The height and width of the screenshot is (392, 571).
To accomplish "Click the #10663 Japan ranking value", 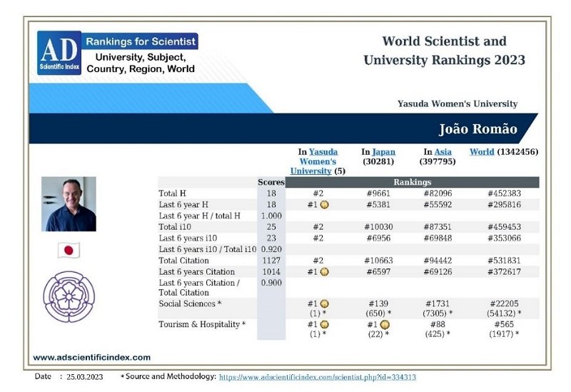I will click(378, 261).
